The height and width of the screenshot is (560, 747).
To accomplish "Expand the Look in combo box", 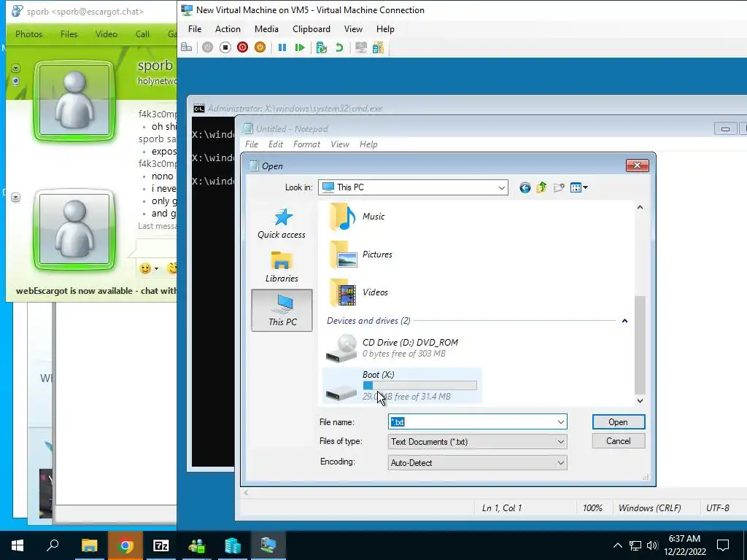I will [x=501, y=187].
